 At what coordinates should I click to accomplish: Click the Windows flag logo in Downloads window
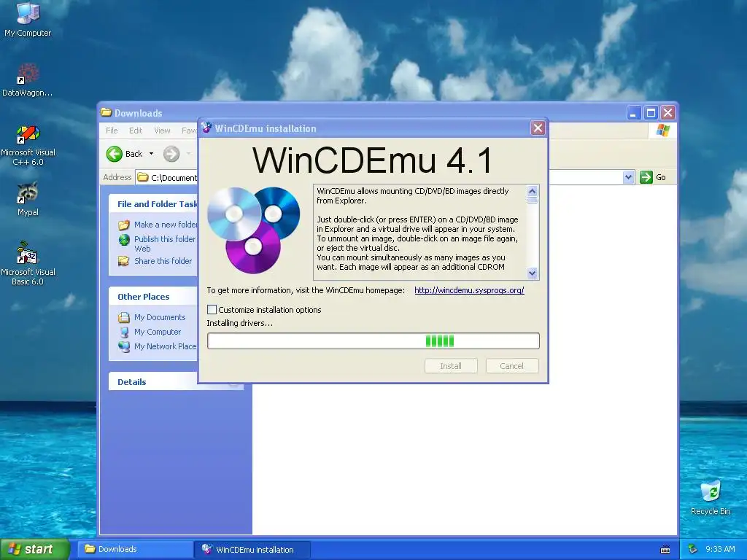662,130
